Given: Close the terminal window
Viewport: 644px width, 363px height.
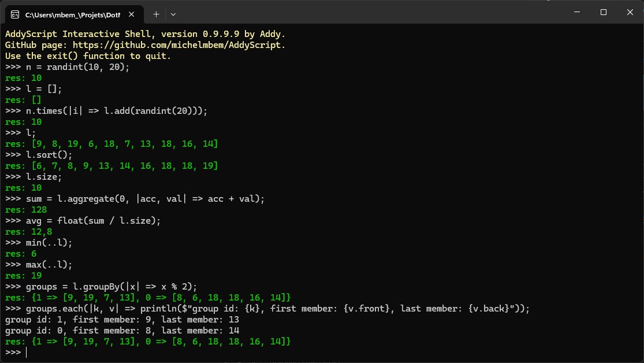Looking at the screenshot, I should pyautogui.click(x=630, y=12).
